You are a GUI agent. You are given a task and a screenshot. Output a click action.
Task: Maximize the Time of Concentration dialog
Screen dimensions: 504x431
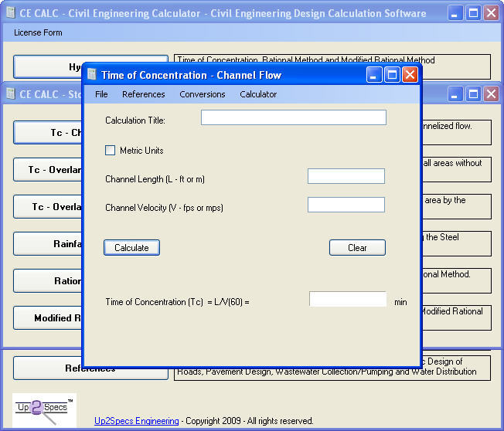tap(392, 75)
